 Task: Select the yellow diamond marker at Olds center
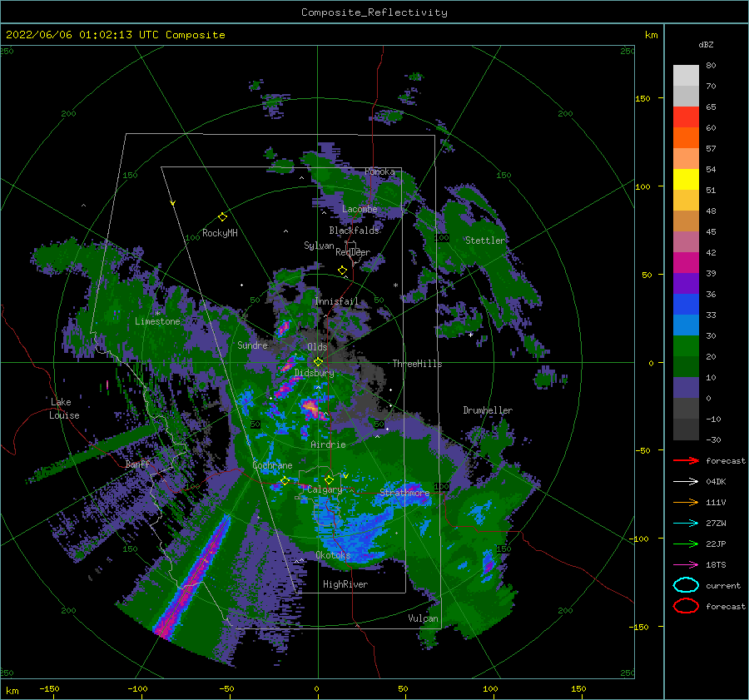pyautogui.click(x=318, y=362)
